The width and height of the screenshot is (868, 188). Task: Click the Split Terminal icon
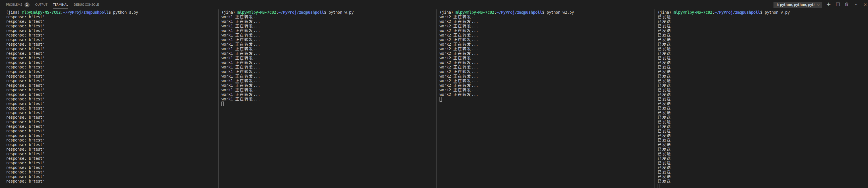tap(838, 4)
